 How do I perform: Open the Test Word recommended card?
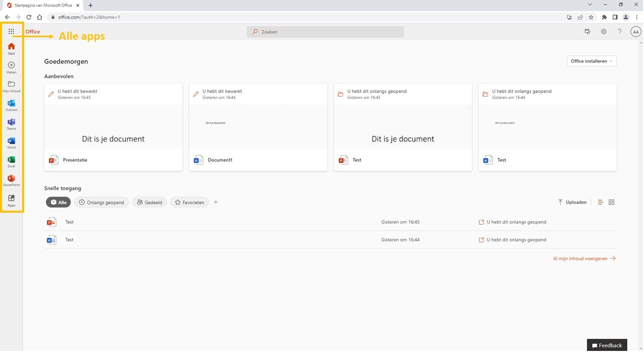[547, 128]
